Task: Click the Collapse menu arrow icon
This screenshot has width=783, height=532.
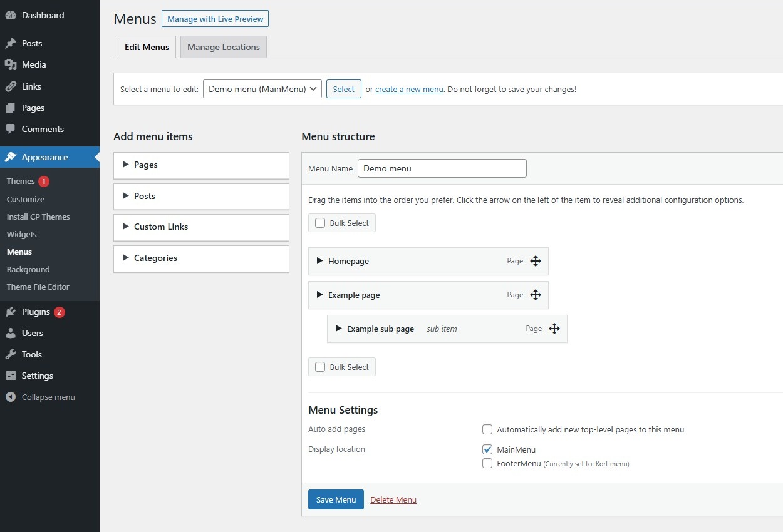Action: click(x=11, y=397)
